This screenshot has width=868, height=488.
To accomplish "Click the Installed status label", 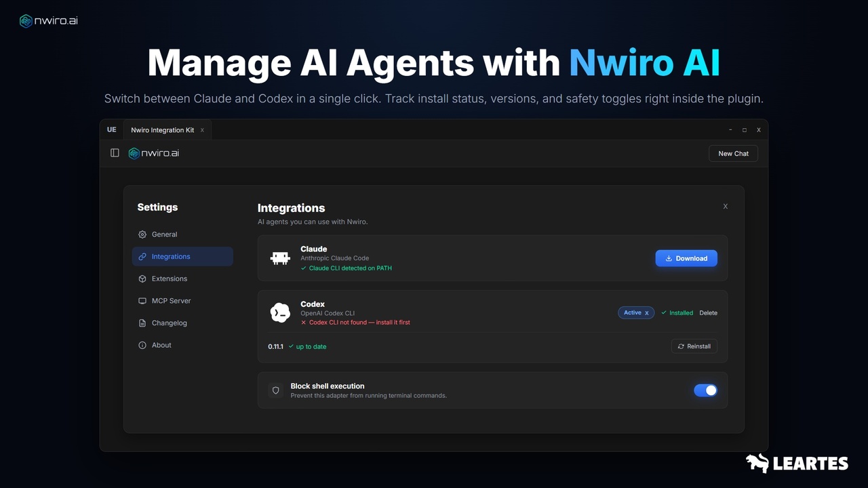I will 677,313.
